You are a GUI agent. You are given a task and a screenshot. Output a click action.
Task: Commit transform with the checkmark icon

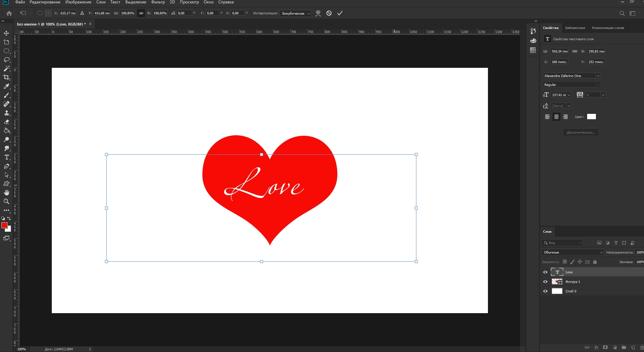pyautogui.click(x=340, y=13)
